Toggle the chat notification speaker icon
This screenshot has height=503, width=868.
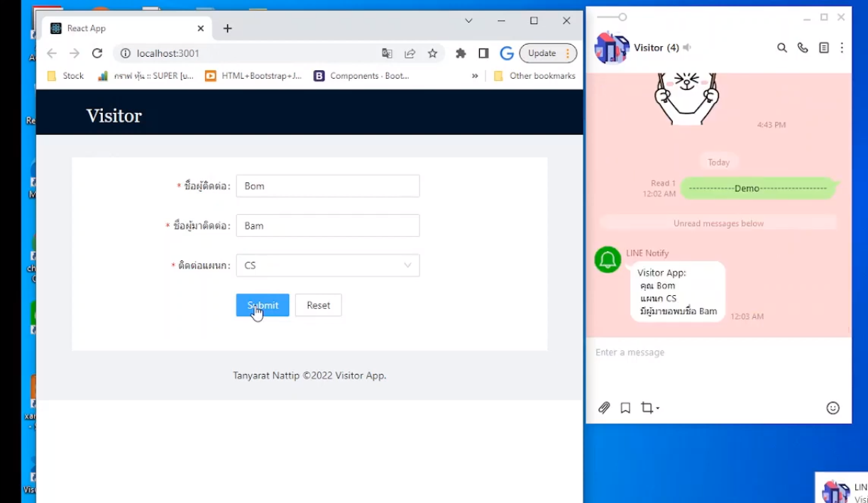coord(687,48)
